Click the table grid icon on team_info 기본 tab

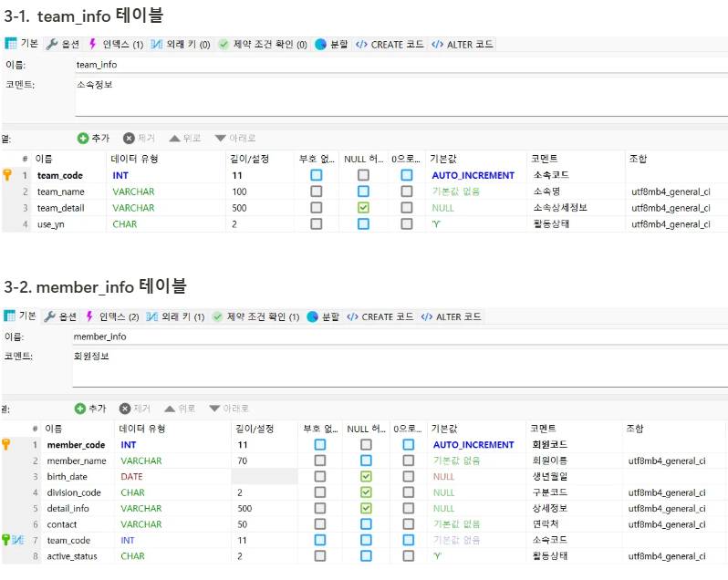11,44
